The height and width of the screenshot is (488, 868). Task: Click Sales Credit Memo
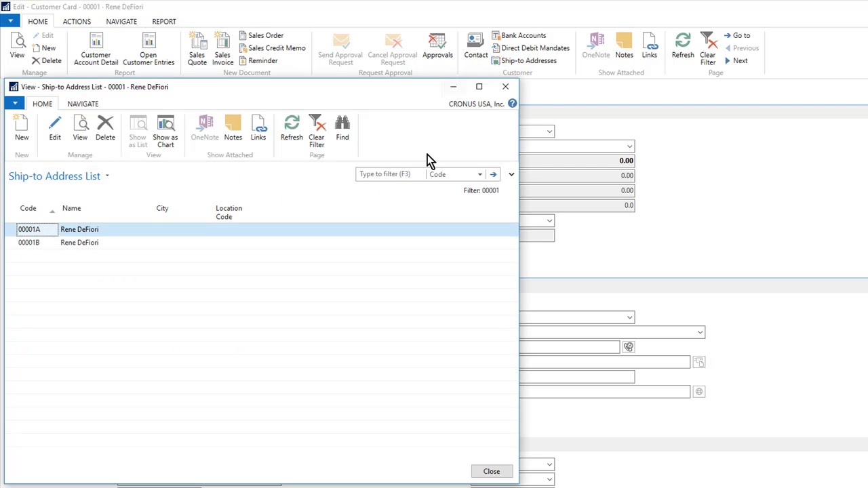pos(271,48)
